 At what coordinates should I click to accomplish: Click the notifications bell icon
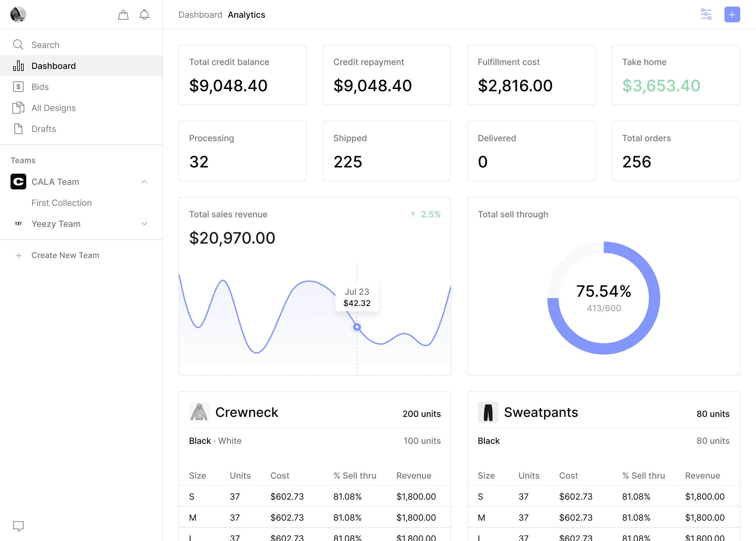144,15
